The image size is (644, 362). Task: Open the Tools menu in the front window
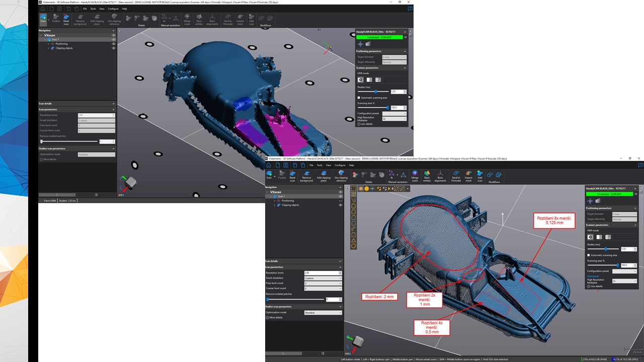tap(319, 165)
